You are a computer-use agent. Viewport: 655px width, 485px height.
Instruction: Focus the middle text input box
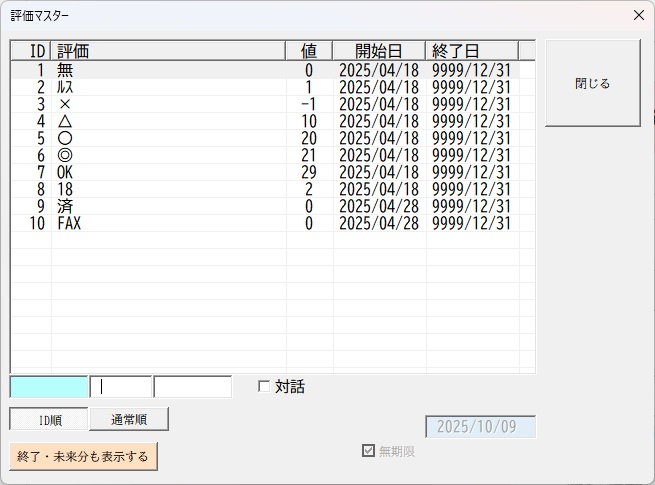(x=121, y=387)
